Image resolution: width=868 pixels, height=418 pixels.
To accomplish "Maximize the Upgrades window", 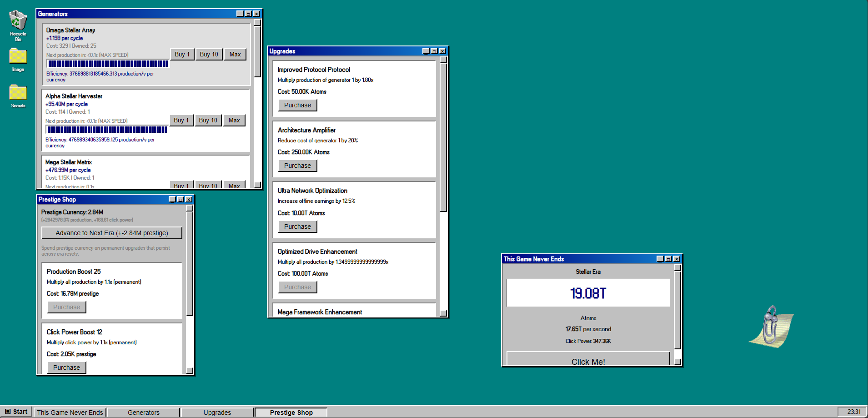I will click(x=434, y=51).
